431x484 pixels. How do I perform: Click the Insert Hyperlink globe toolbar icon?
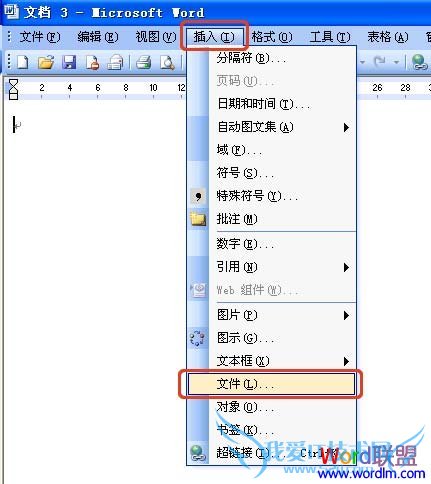point(419,62)
